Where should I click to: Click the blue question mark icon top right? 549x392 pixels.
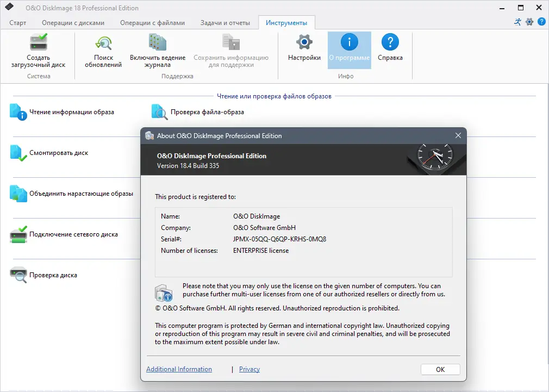pos(541,22)
